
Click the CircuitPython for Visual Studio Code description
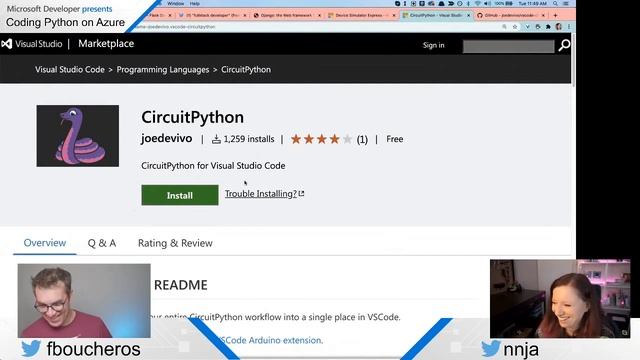(213, 166)
